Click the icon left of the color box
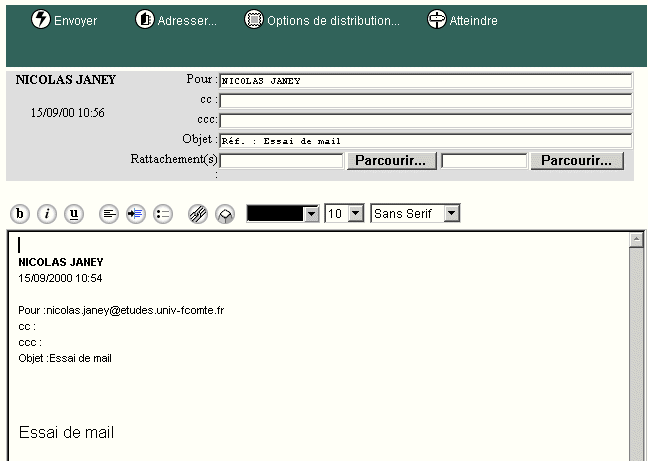Viewport: 648px width, 461px height. [x=225, y=214]
